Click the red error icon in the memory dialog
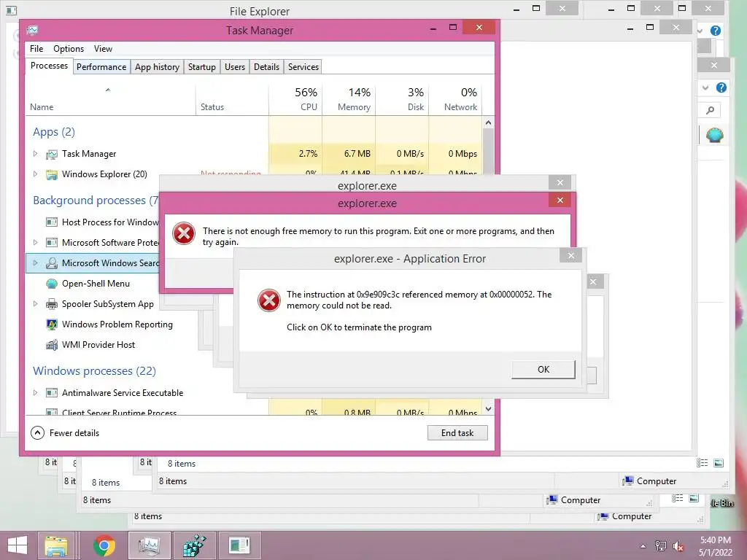747x560 pixels. (x=184, y=234)
